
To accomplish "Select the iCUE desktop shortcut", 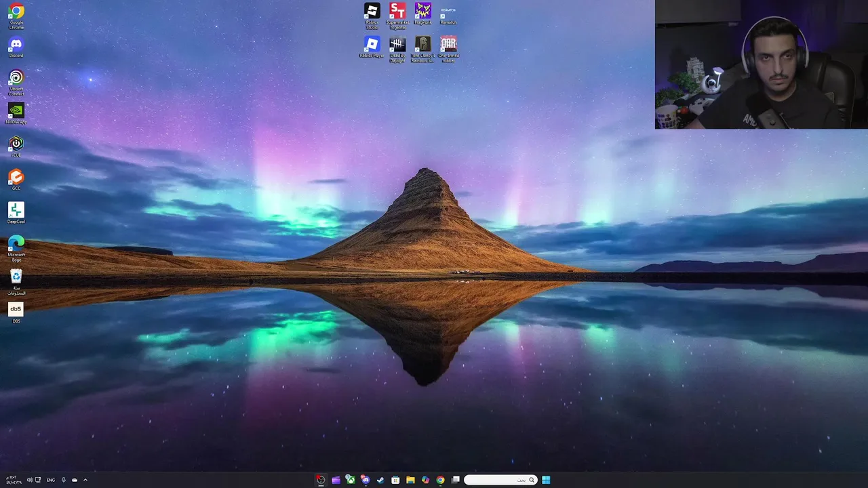I will [x=16, y=147].
